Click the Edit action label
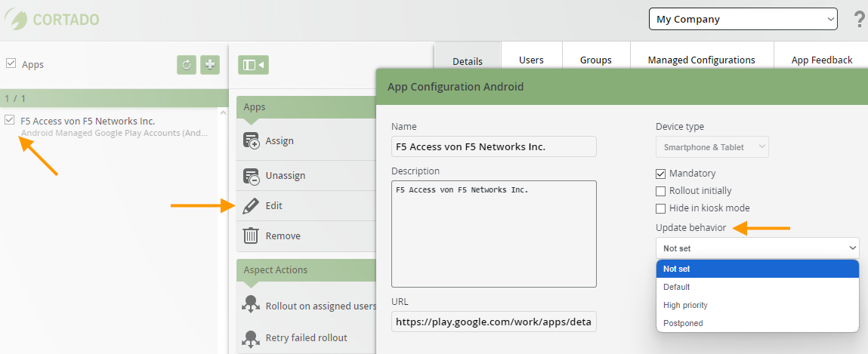 tap(274, 206)
